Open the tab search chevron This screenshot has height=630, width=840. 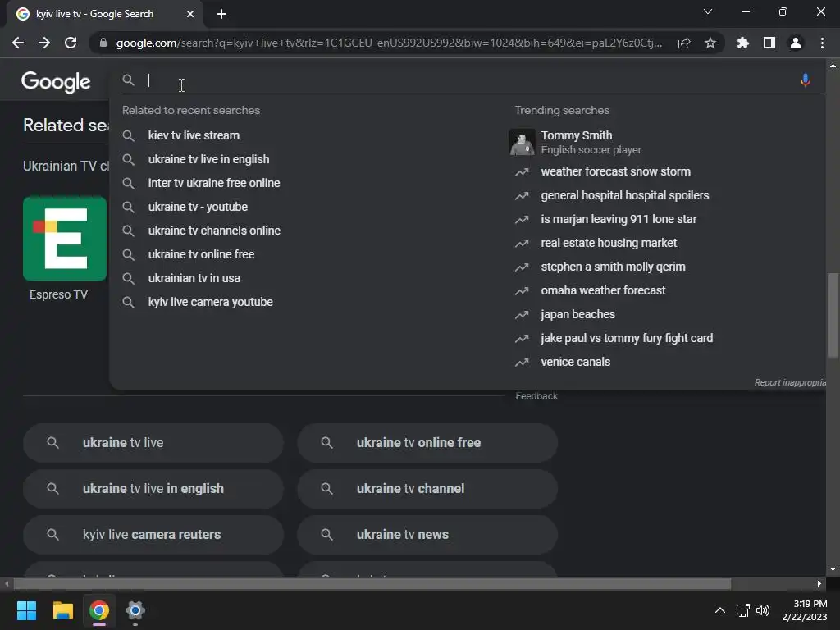708,11
